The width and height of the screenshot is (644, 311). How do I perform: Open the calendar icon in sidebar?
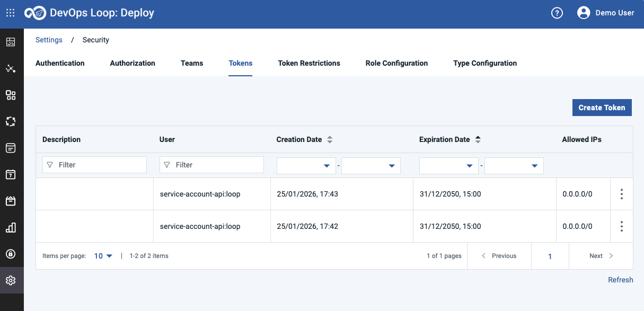click(x=11, y=174)
